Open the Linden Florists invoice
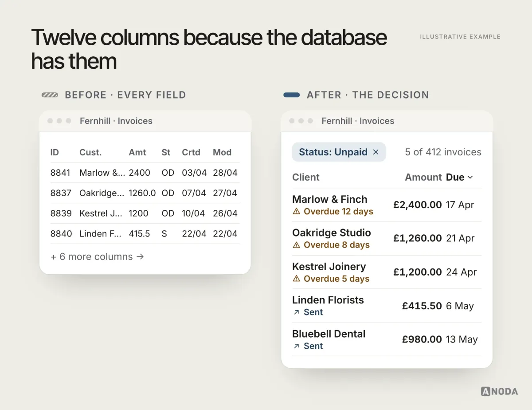Viewport: 532px width, 410px height. click(387, 306)
